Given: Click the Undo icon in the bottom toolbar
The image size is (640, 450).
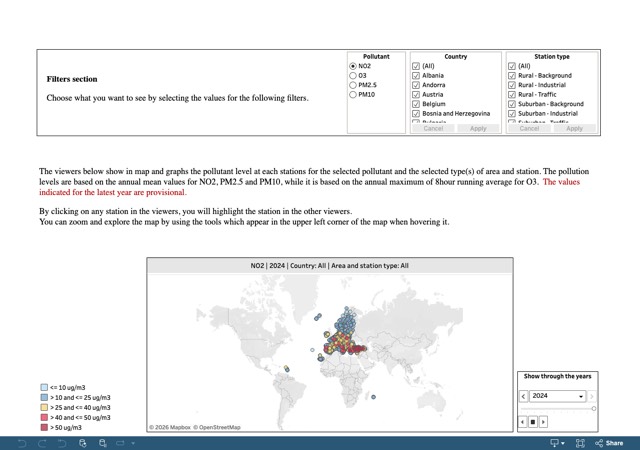Looking at the screenshot, I should coord(22,443).
